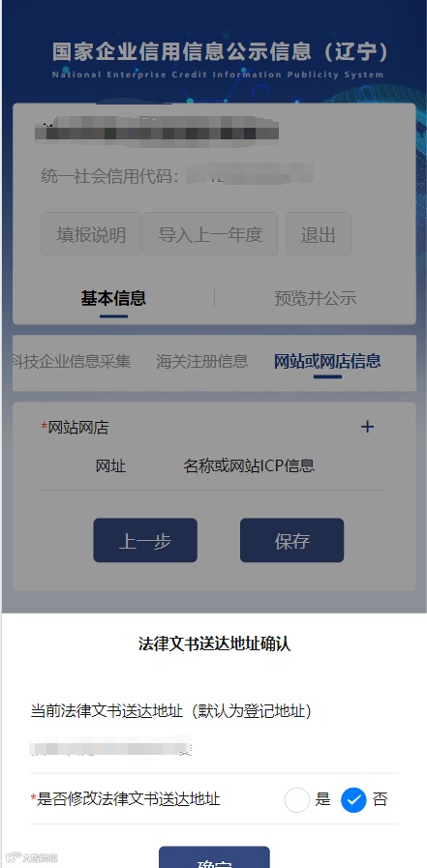Image resolution: width=427 pixels, height=868 pixels.
Task: Click the blurred company name heading
Action: [x=156, y=130]
